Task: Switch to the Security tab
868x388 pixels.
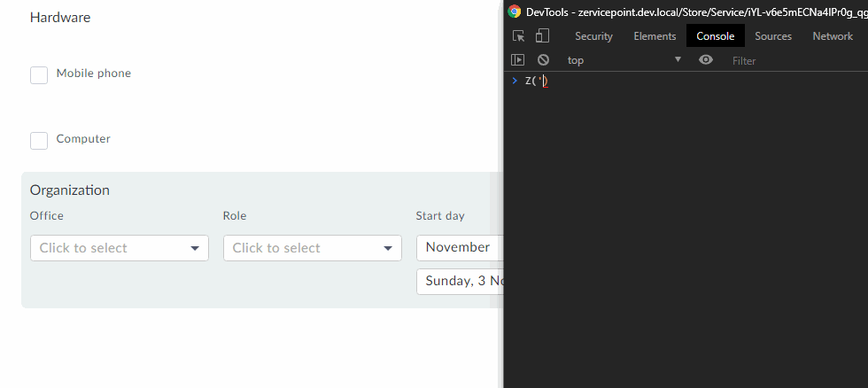Action: (x=593, y=36)
